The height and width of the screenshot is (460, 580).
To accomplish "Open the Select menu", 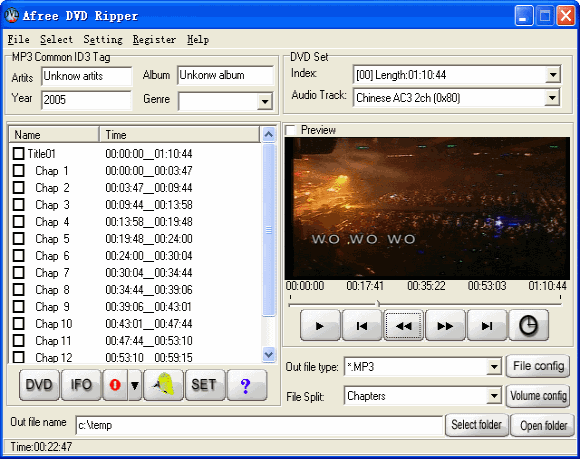I will (56, 39).
